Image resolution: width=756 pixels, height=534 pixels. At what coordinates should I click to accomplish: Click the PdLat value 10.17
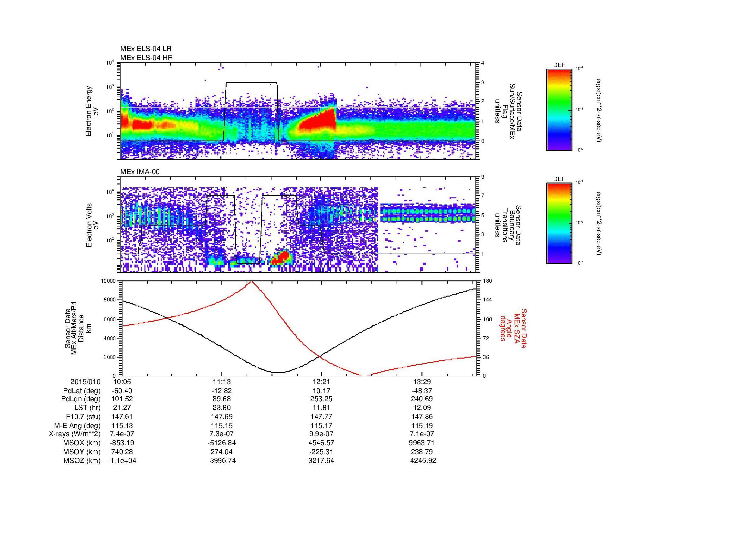point(321,391)
